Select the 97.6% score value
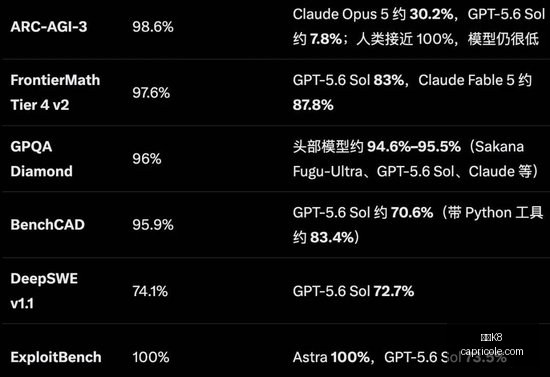This screenshot has height=377, width=550. pos(151,93)
